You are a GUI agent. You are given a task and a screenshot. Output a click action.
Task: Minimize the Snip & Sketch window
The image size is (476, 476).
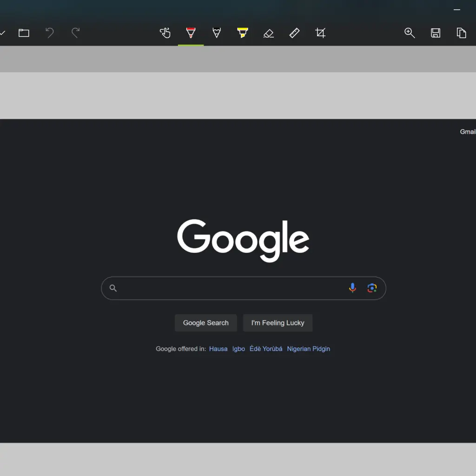click(457, 10)
